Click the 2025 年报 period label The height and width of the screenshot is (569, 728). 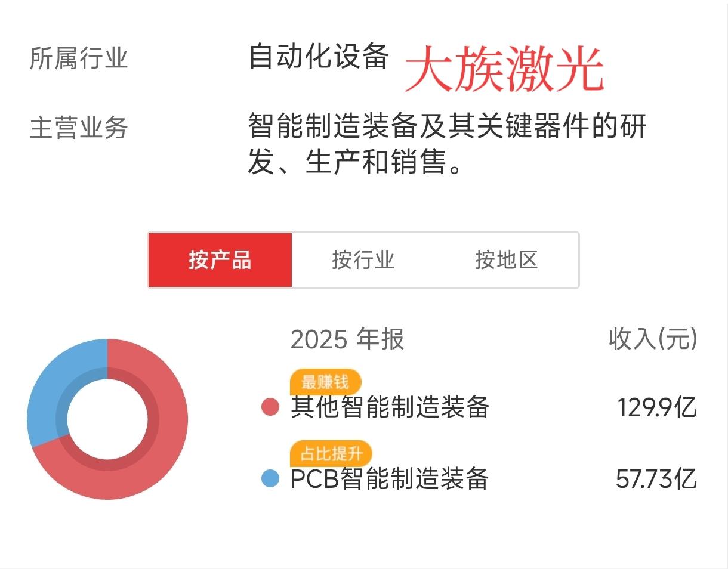pyautogui.click(x=347, y=339)
